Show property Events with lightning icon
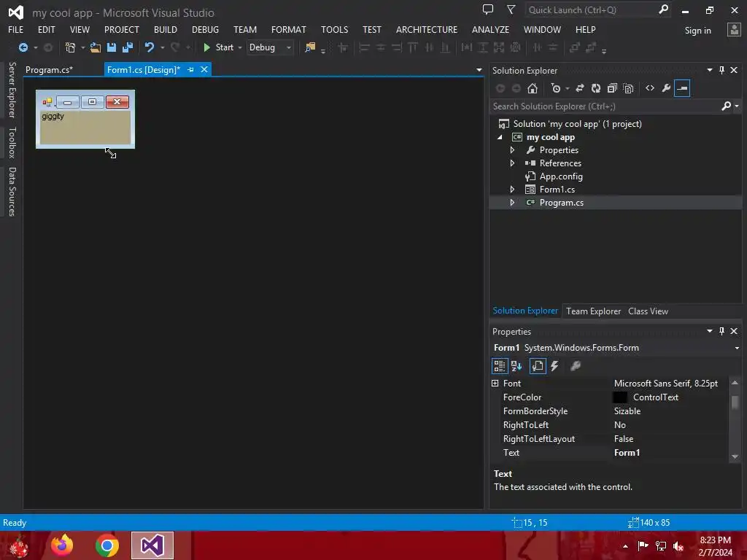 pyautogui.click(x=554, y=366)
